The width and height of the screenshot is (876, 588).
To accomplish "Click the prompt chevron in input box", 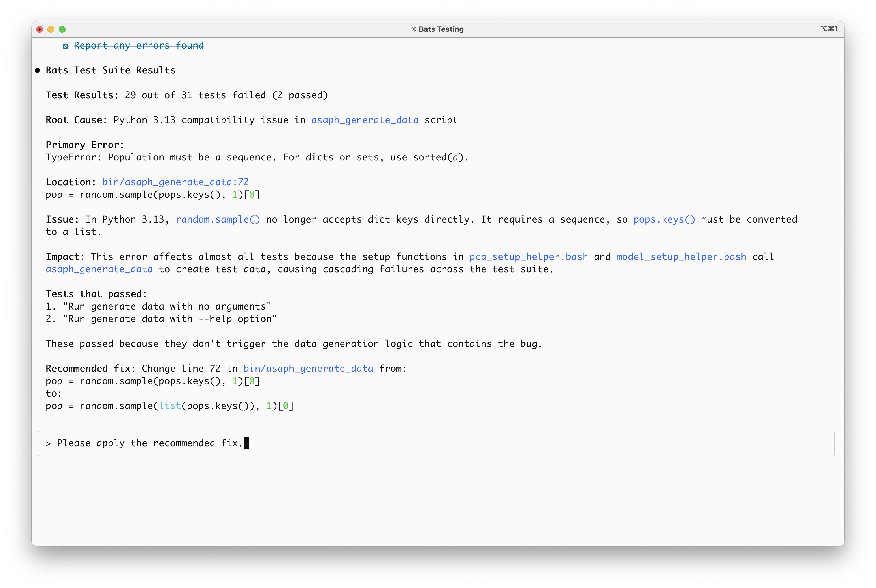I will pos(48,444).
